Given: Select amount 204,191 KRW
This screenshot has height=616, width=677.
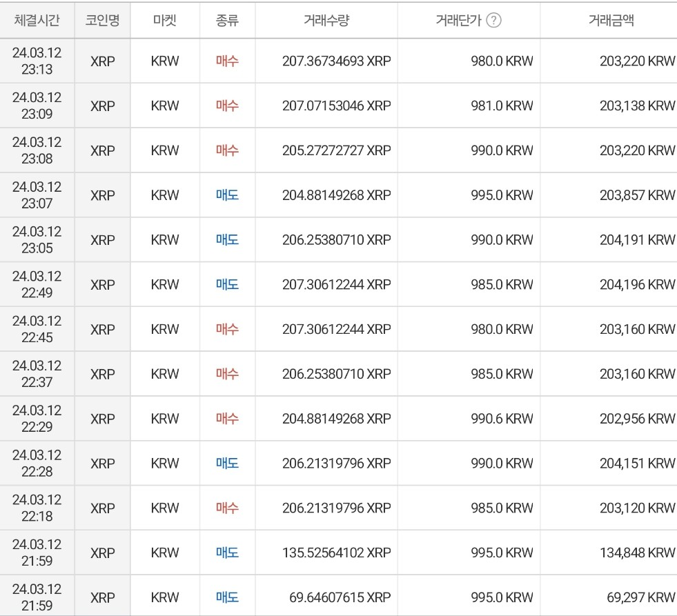Looking at the screenshot, I should pyautogui.click(x=637, y=239).
